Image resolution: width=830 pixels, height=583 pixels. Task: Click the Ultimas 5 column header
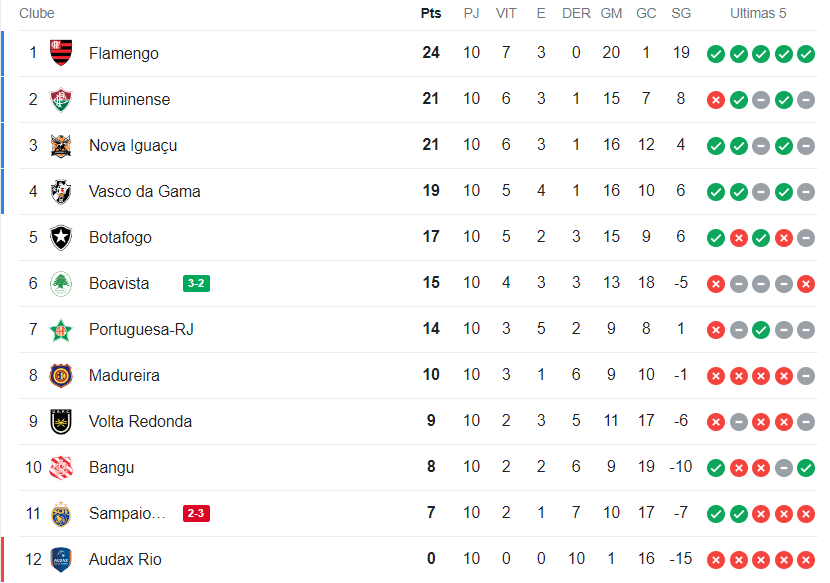coord(758,14)
